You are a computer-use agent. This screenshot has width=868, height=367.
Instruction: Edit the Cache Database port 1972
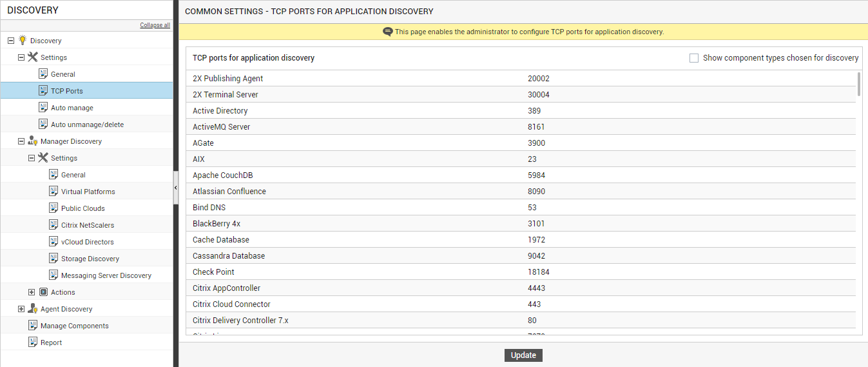(536, 240)
